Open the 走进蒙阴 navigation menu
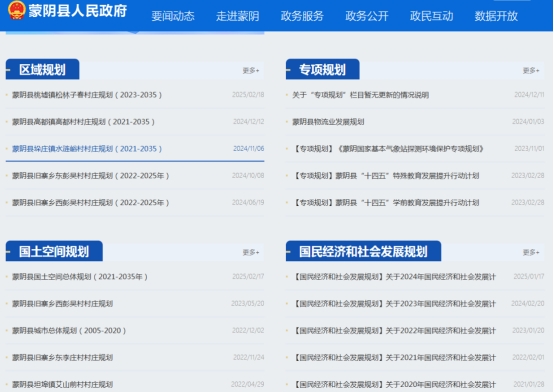 pyautogui.click(x=237, y=16)
